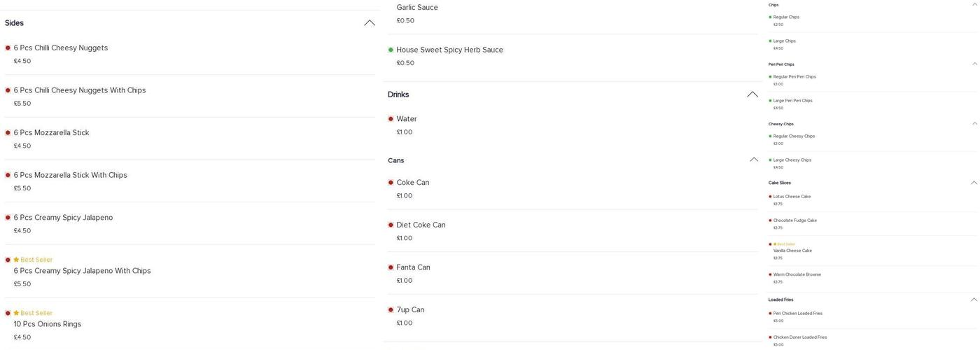Collapse the Sides section
980x350 pixels.
[370, 23]
